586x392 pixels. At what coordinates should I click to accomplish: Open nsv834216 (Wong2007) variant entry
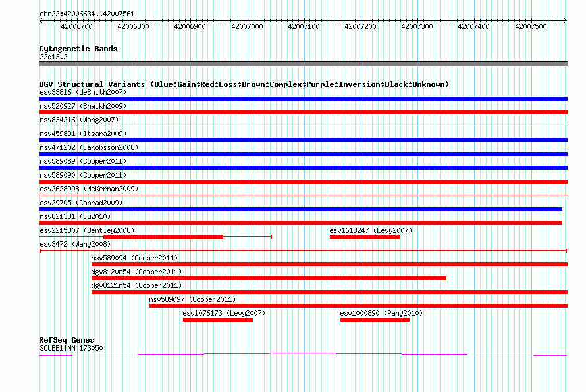(x=79, y=120)
